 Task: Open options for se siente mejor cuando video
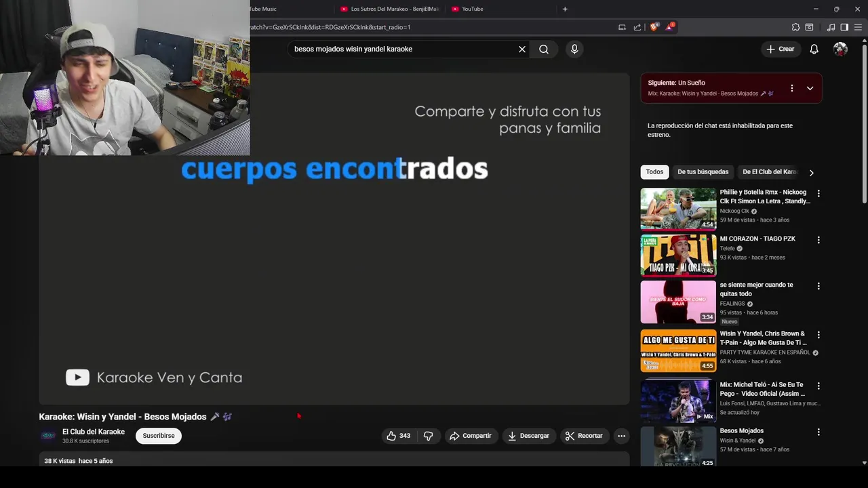click(818, 286)
